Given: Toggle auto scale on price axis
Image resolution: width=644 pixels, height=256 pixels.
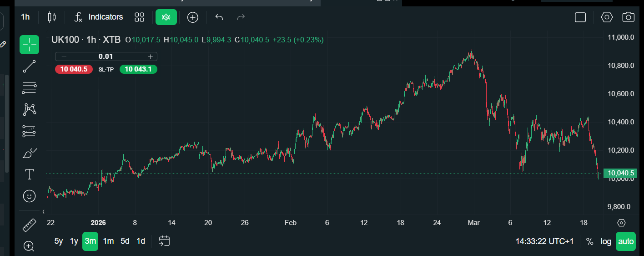Looking at the screenshot, I should pos(626,241).
